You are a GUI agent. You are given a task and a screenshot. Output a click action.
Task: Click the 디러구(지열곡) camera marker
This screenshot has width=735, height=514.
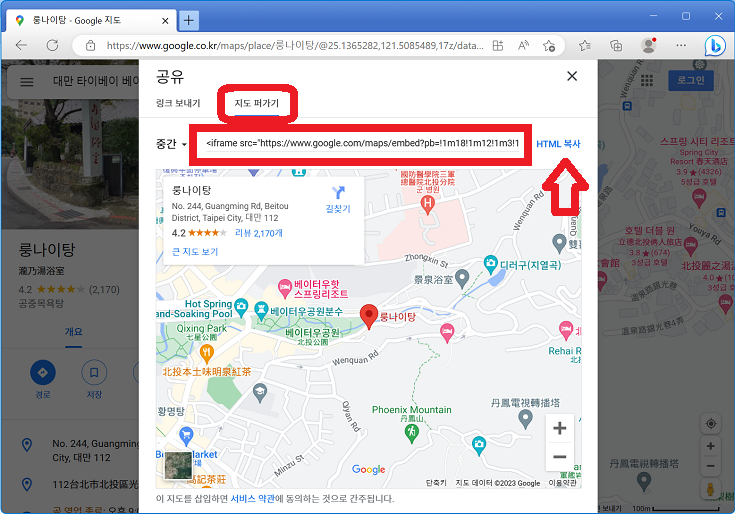click(490, 264)
